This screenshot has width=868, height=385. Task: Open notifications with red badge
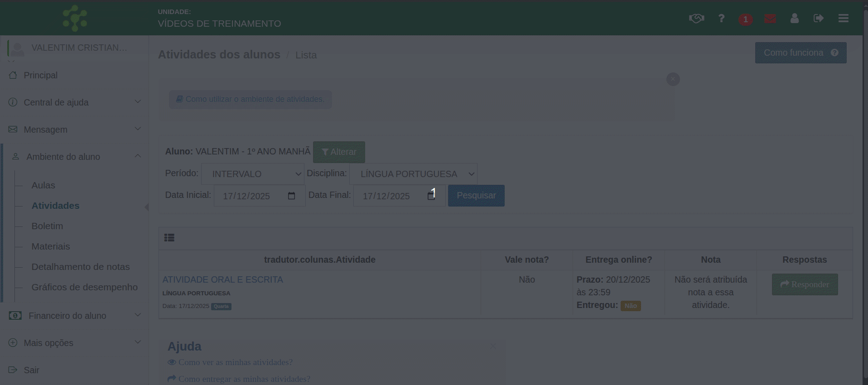click(x=745, y=19)
